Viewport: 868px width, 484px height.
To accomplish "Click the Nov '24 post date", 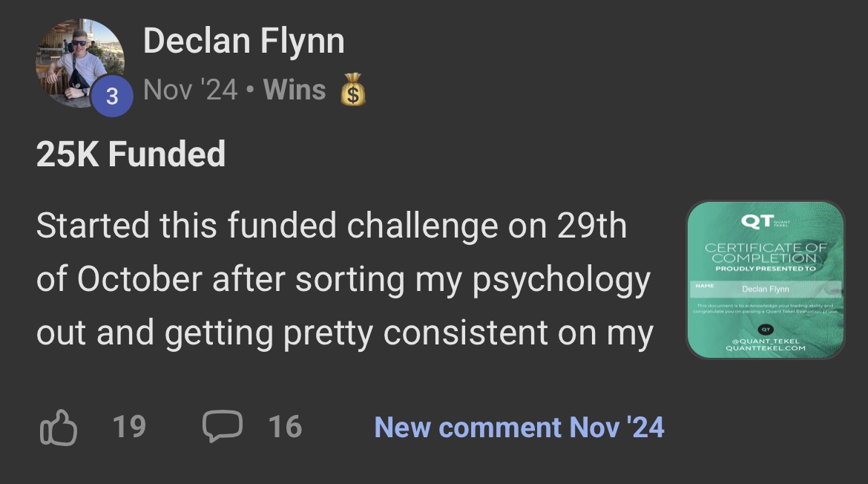I will point(190,91).
